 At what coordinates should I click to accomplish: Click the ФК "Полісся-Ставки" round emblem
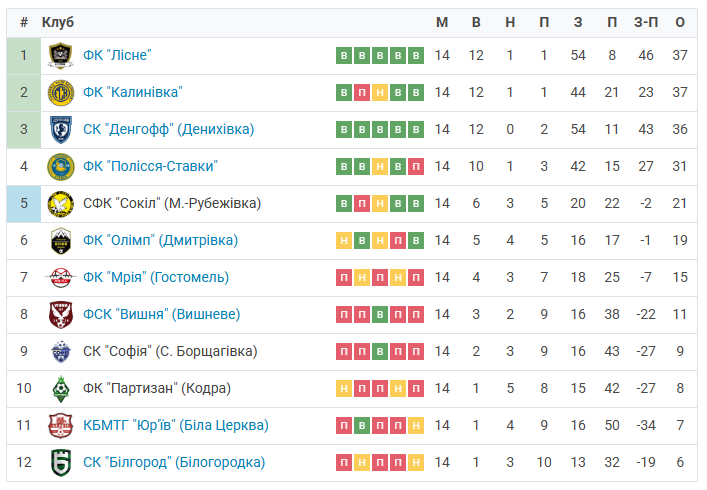click(x=61, y=167)
